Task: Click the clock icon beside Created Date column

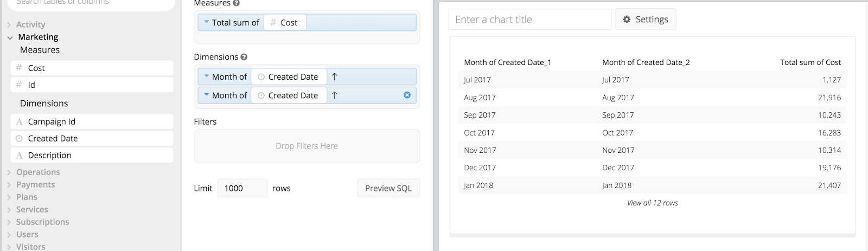Action: [19, 138]
